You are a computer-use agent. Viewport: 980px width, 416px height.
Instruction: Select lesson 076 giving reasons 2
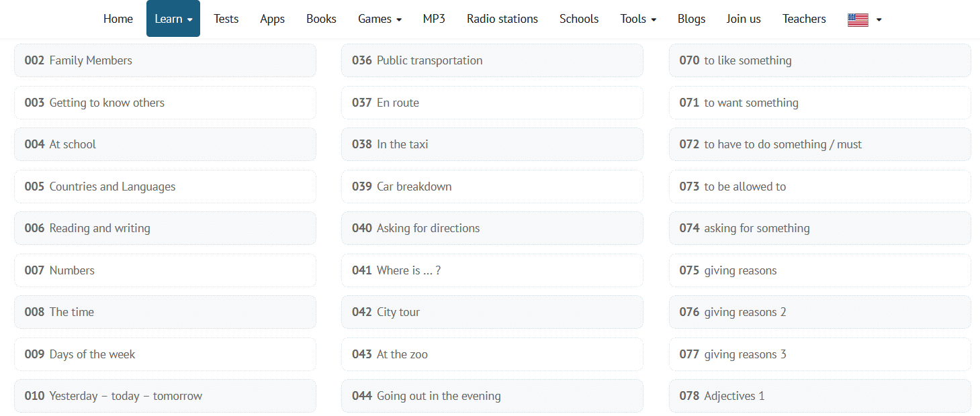(819, 312)
